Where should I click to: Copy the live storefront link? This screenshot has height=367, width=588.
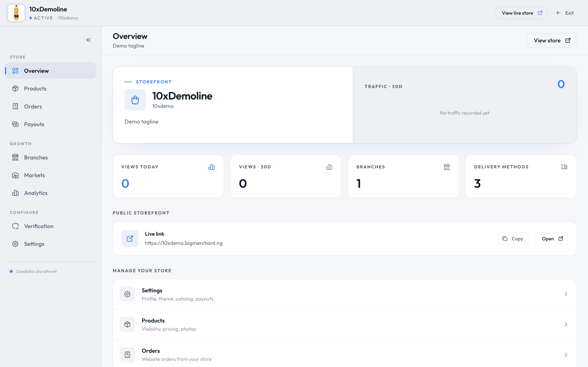[x=513, y=239]
